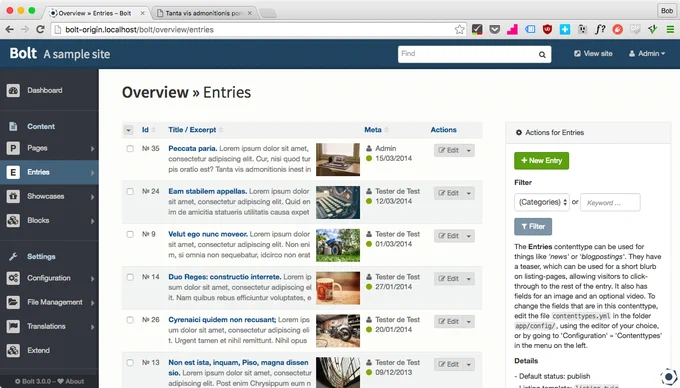Open the Dashboard sidebar icon
The width and height of the screenshot is (680, 388).
13,90
